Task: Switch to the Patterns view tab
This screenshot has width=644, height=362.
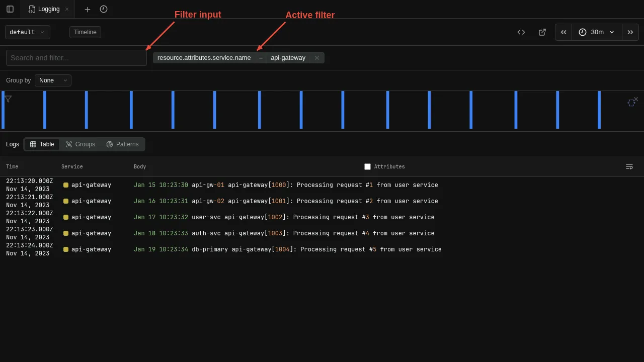Action: coord(123,144)
